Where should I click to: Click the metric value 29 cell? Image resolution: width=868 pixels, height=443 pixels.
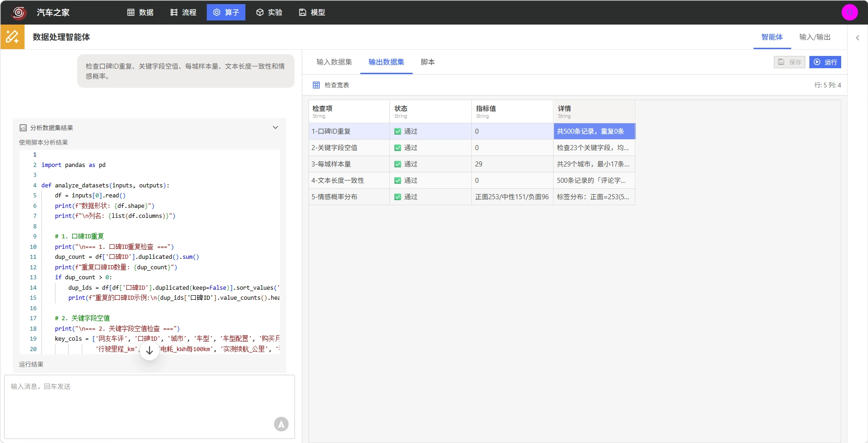[x=513, y=164]
